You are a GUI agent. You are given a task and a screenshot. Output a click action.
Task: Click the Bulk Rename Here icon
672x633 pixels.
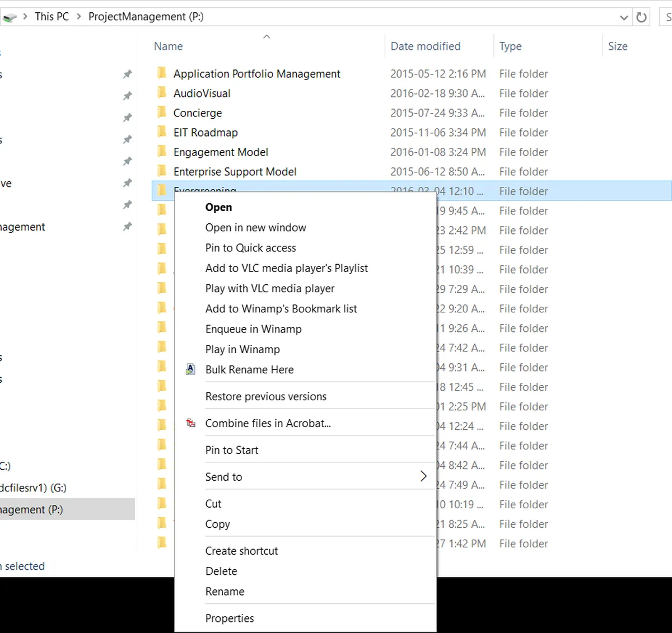click(191, 369)
